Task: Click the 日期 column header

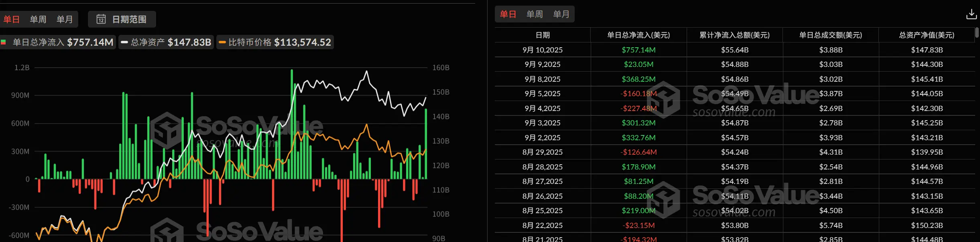Action: (x=543, y=35)
